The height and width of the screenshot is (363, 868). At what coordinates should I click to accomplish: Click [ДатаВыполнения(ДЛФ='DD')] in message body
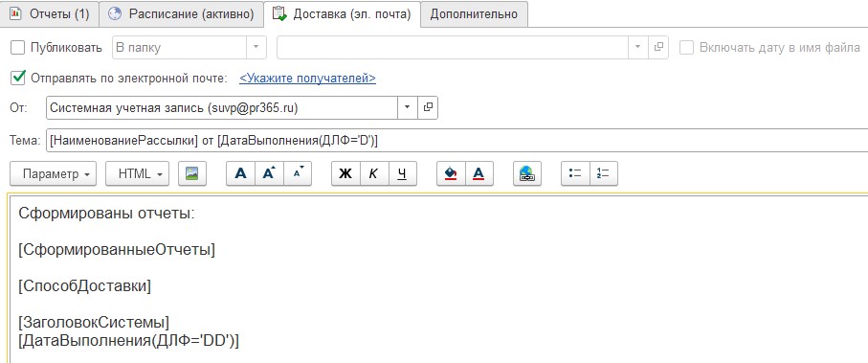128,340
